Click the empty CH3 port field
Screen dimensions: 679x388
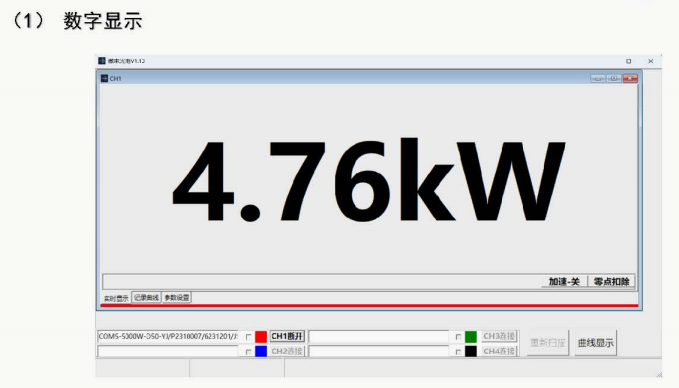pyautogui.click(x=378, y=336)
